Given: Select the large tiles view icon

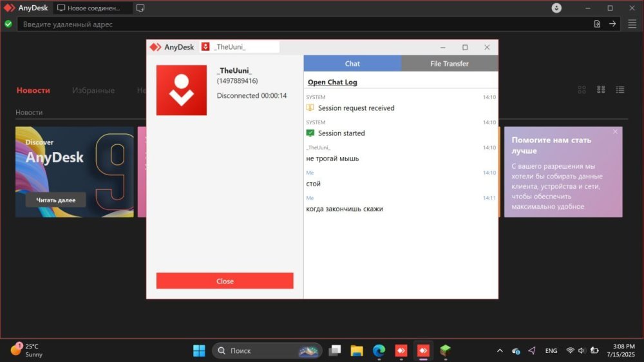Looking at the screenshot, I should [582, 90].
